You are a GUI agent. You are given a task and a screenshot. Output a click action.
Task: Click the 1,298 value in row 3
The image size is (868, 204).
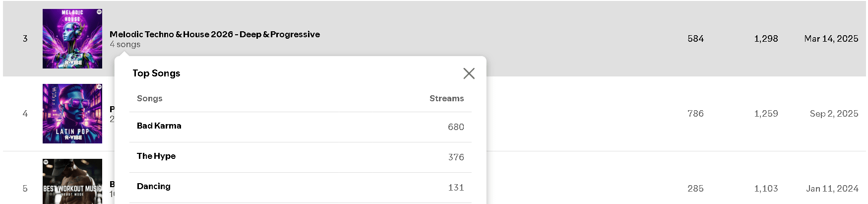(x=766, y=39)
